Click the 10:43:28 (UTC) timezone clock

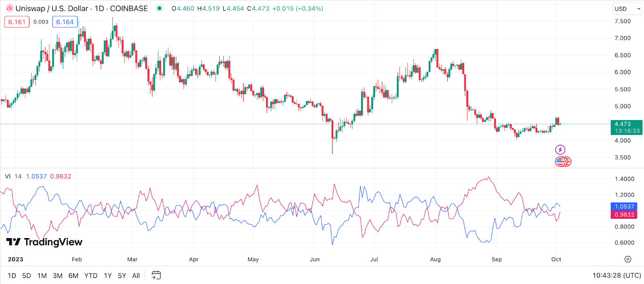click(x=617, y=276)
